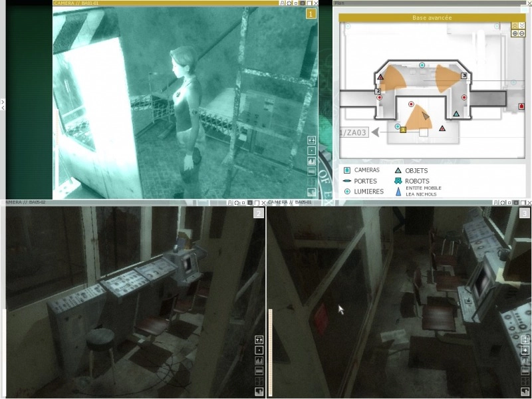
Task: Select camera 3 marker on the floor plan
Action: pyautogui.click(x=464, y=76)
